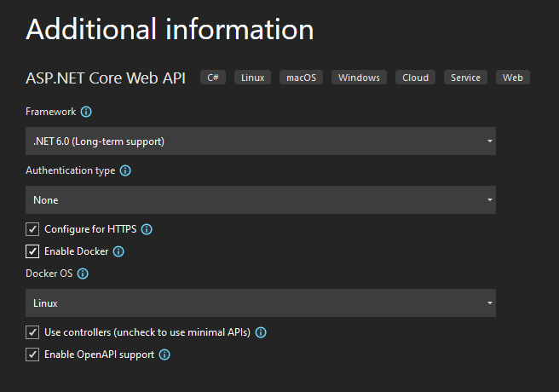This screenshot has width=559, height=392.
Task: Click the Framework label text
Action: pos(50,112)
